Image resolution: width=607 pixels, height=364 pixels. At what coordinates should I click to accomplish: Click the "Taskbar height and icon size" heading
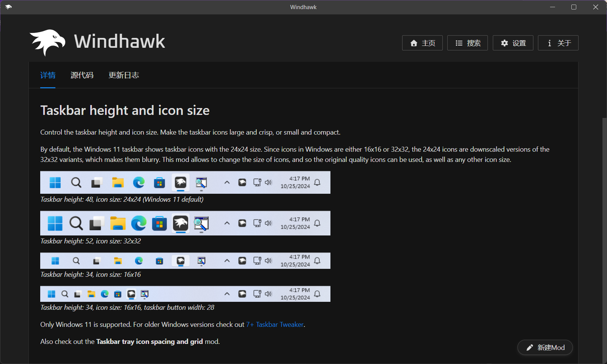click(125, 110)
